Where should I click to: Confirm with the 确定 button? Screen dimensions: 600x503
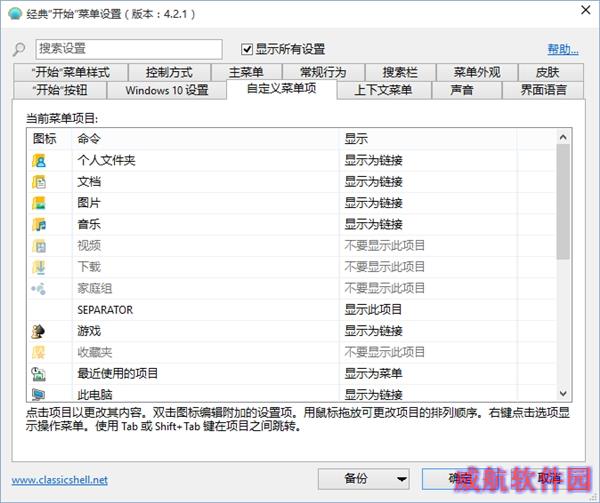(x=459, y=479)
